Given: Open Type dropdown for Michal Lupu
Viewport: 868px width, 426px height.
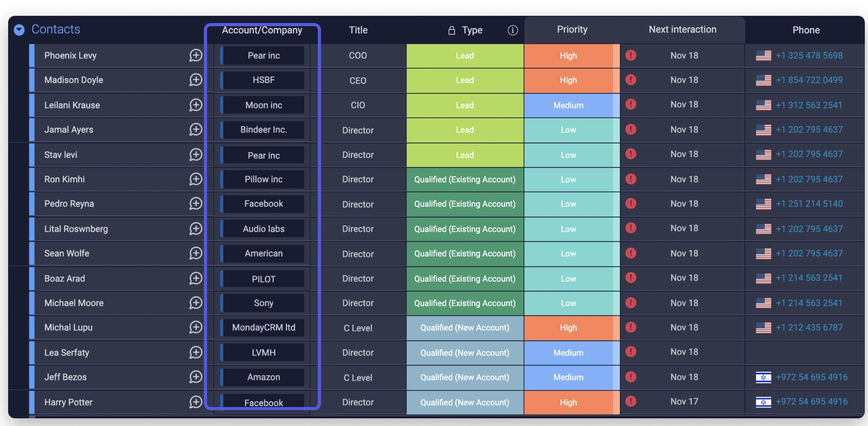Looking at the screenshot, I should [x=465, y=328].
